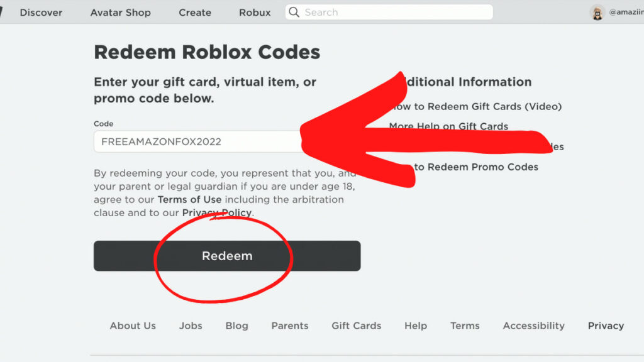The height and width of the screenshot is (362, 644).
Task: Open the About Us footer link
Action: [133, 326]
